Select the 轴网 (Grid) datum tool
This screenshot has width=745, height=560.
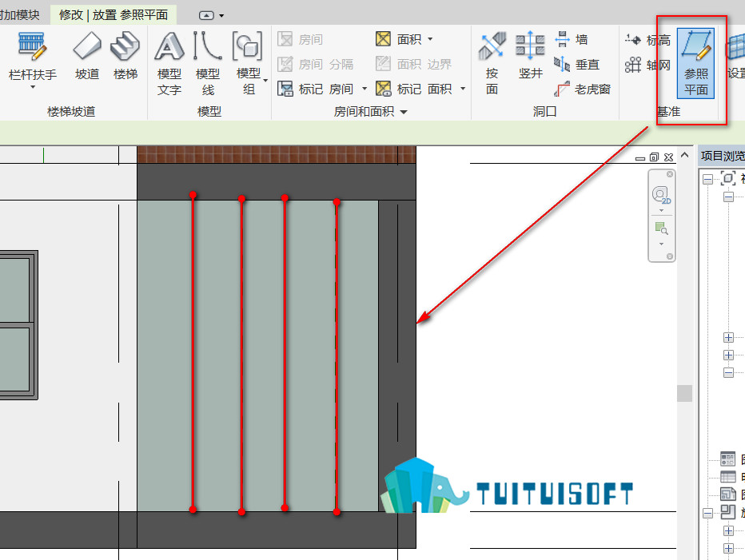tap(647, 65)
